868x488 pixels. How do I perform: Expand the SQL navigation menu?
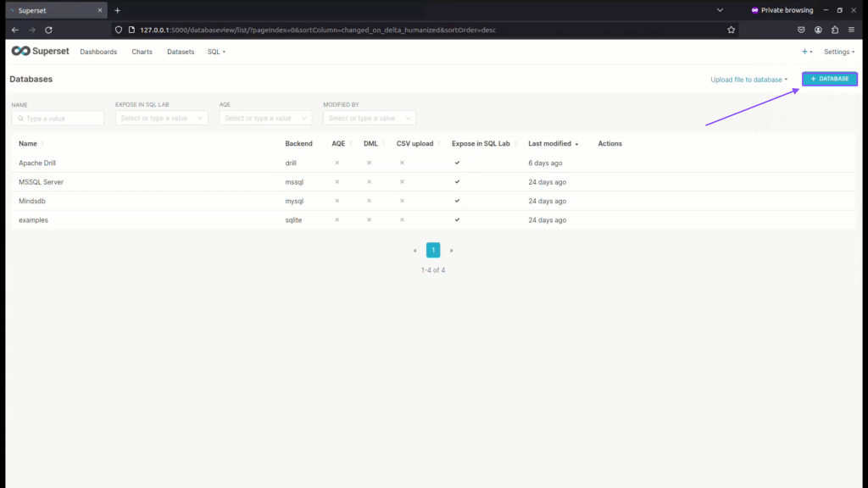tap(216, 52)
